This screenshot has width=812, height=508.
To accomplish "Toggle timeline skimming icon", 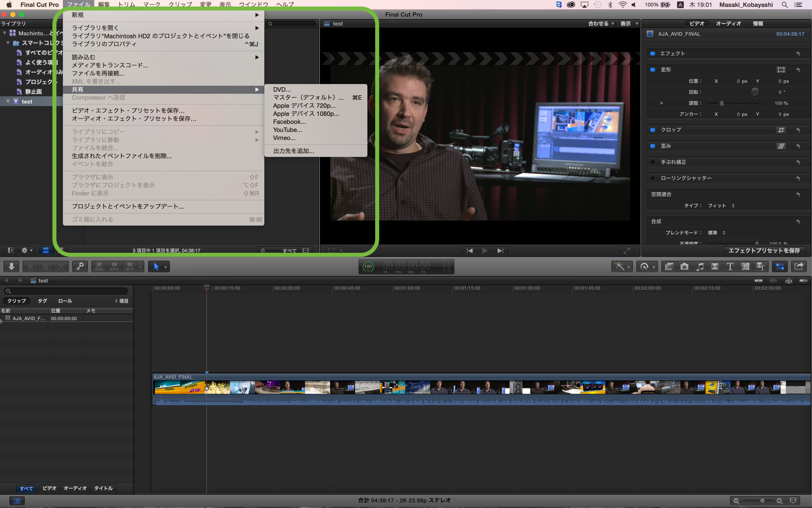I will point(758,280).
